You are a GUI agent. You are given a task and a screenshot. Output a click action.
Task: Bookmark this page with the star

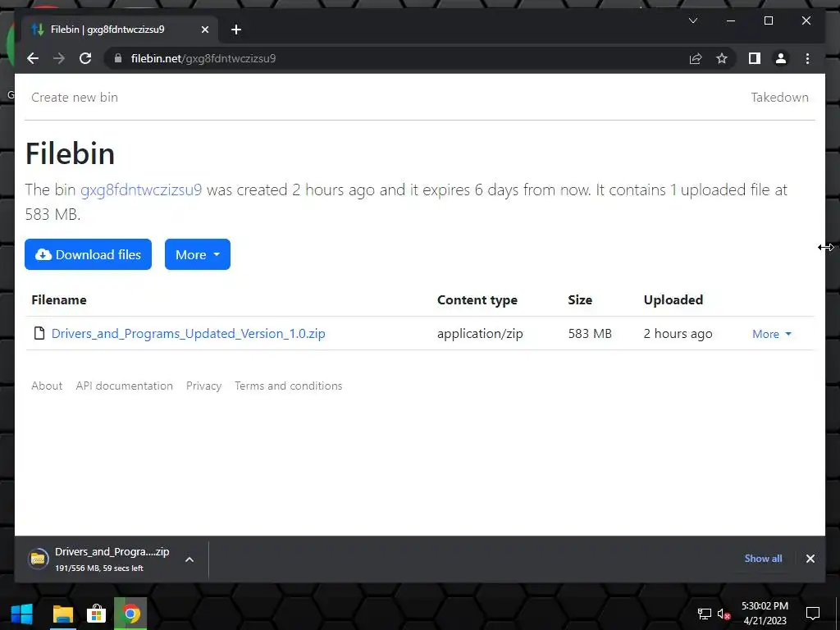click(722, 58)
